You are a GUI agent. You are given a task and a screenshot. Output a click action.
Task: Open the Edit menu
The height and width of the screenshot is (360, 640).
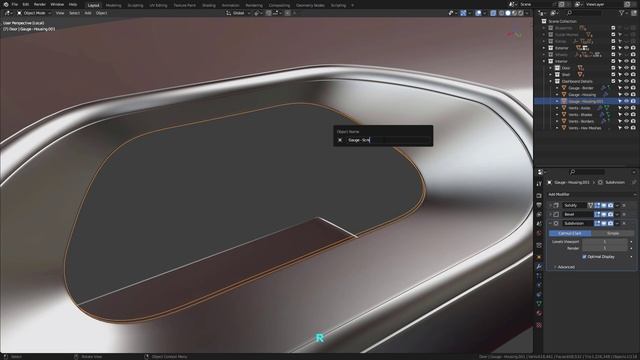point(26,4)
